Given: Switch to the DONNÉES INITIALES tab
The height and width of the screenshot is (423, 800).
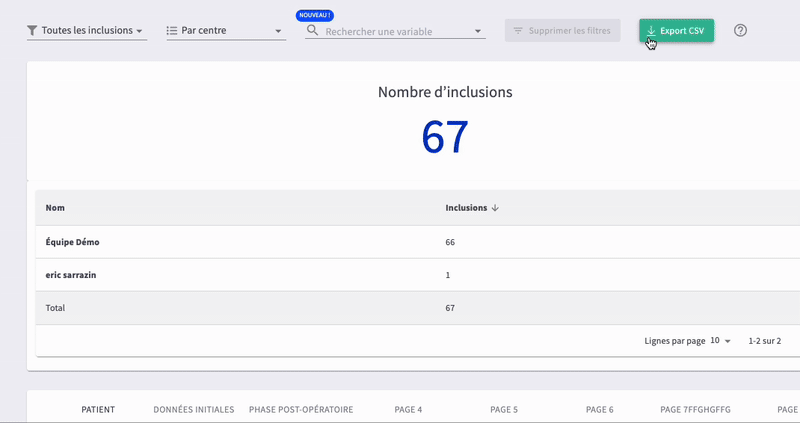Looking at the screenshot, I should 194,410.
